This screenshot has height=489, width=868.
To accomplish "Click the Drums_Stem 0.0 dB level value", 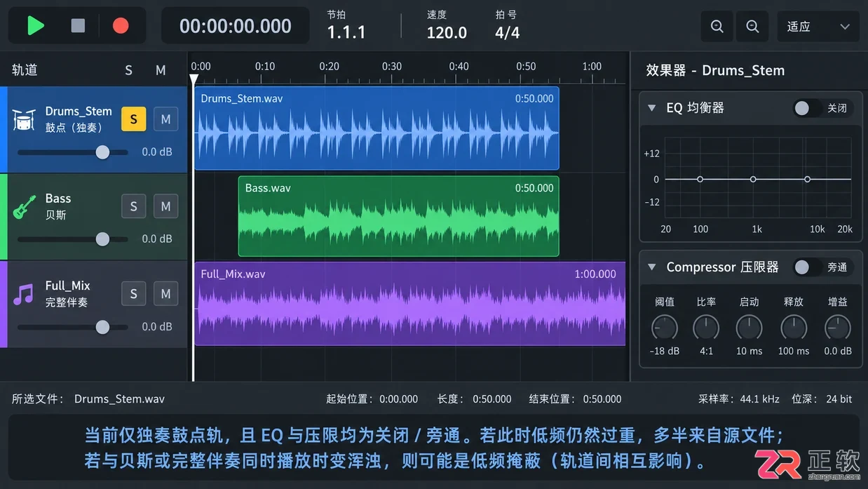I will pos(157,152).
